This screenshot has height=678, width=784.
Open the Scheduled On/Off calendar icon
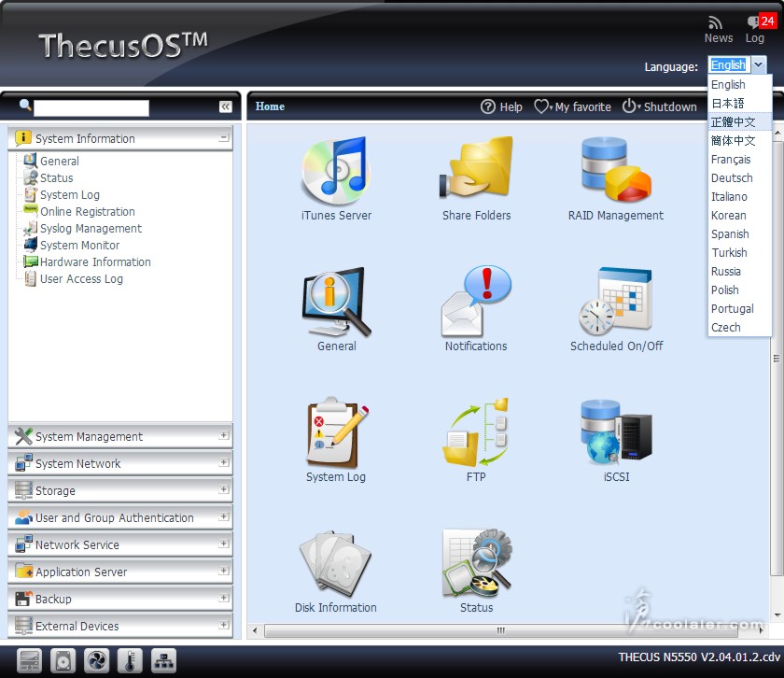616,302
